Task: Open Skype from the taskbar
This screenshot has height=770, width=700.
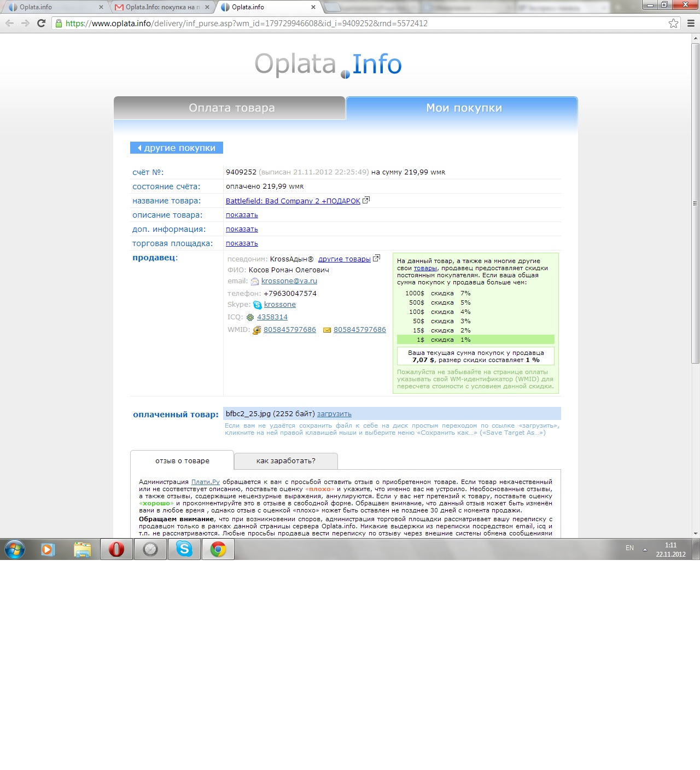Action: [184, 550]
